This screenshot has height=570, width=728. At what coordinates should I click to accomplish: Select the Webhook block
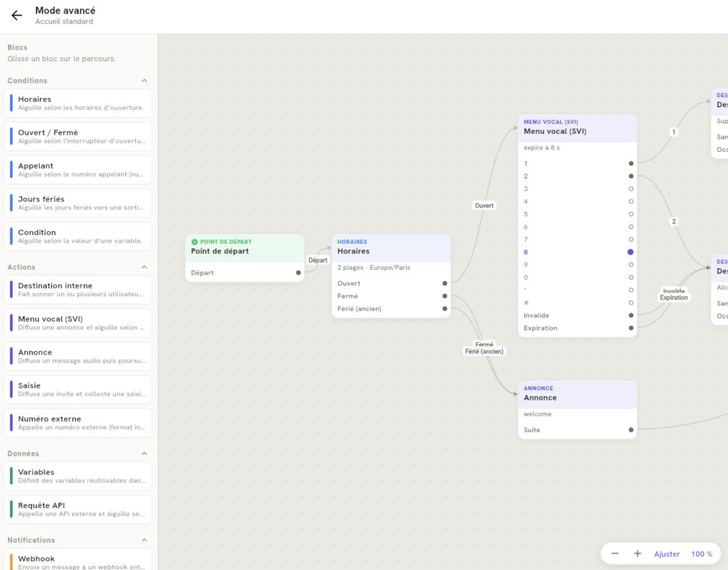tap(78, 560)
